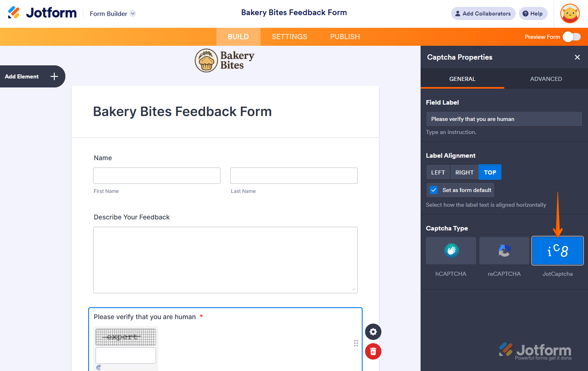Toggle the Preview Form switch
Screen dimensions: 588x371
(572, 37)
